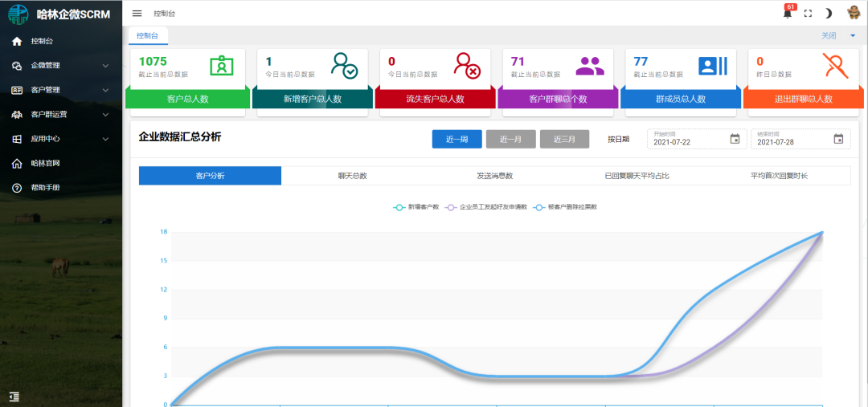This screenshot has width=868, height=407.
Task: Click the user avatar in header
Action: pyautogui.click(x=854, y=13)
